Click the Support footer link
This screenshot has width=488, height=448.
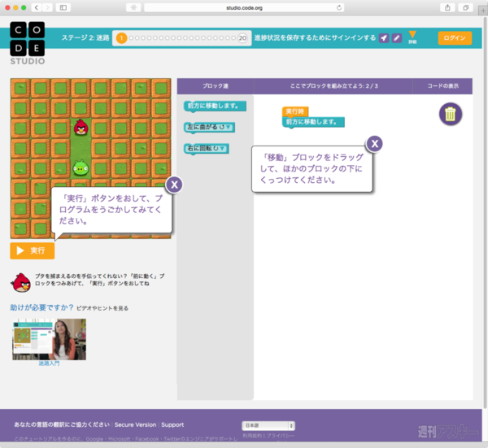coord(172,424)
